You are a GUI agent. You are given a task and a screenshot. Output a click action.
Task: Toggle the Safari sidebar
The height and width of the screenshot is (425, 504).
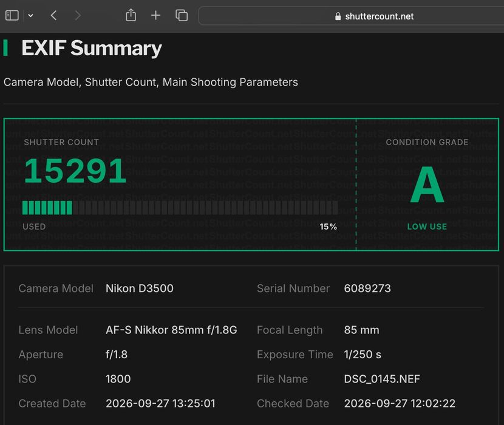(x=12, y=15)
